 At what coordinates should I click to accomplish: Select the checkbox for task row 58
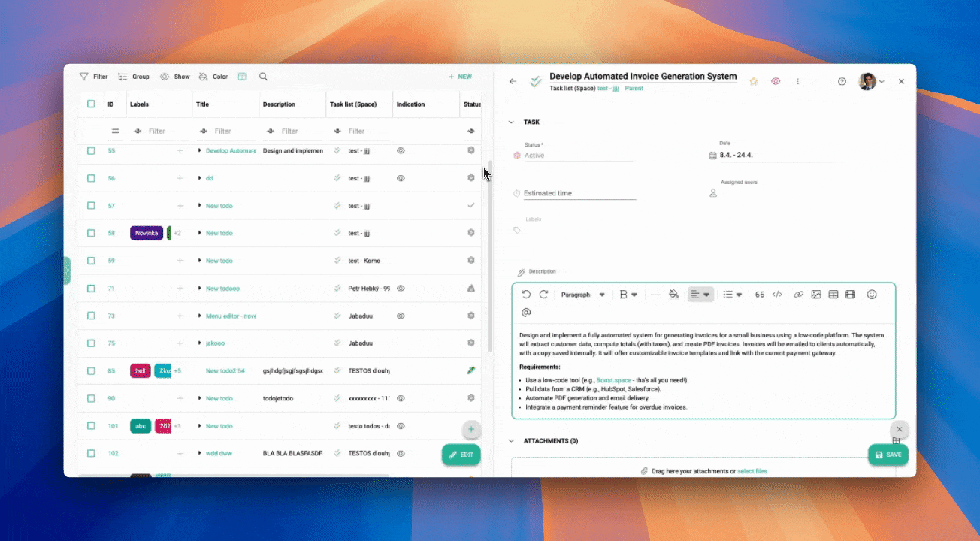coord(91,233)
